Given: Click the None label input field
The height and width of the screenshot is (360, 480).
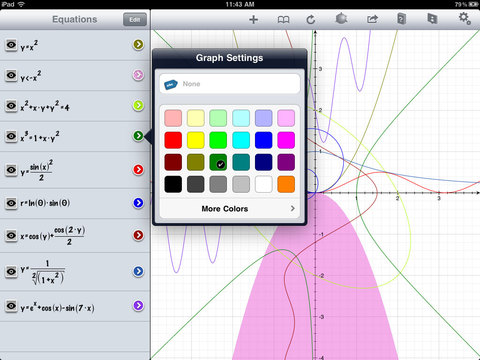Looking at the screenshot, I should [x=229, y=84].
